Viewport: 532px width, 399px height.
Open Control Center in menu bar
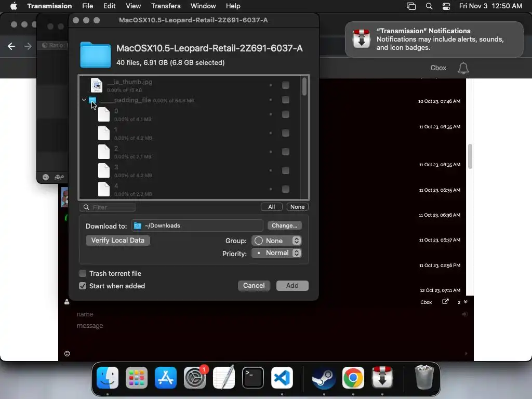tap(446, 6)
